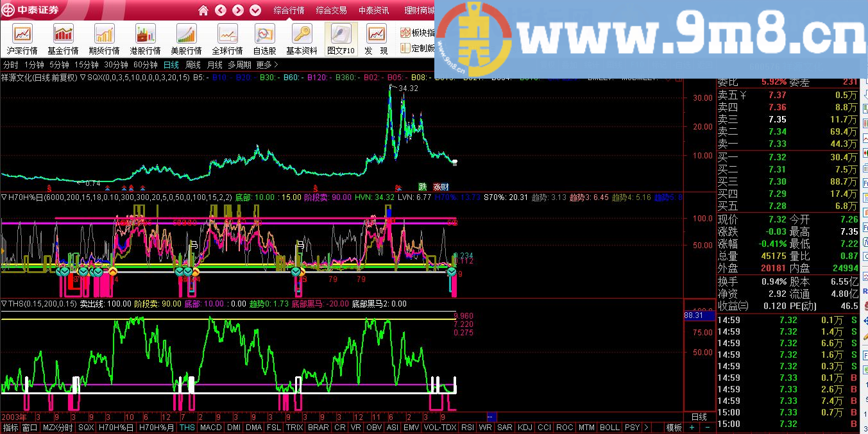Switch to 综合交易 menu
Viewport: 868px width, 434px height.
(x=332, y=10)
